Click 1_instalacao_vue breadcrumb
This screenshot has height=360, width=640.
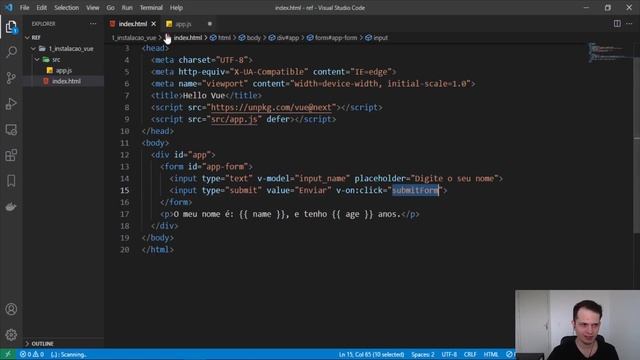pos(134,38)
